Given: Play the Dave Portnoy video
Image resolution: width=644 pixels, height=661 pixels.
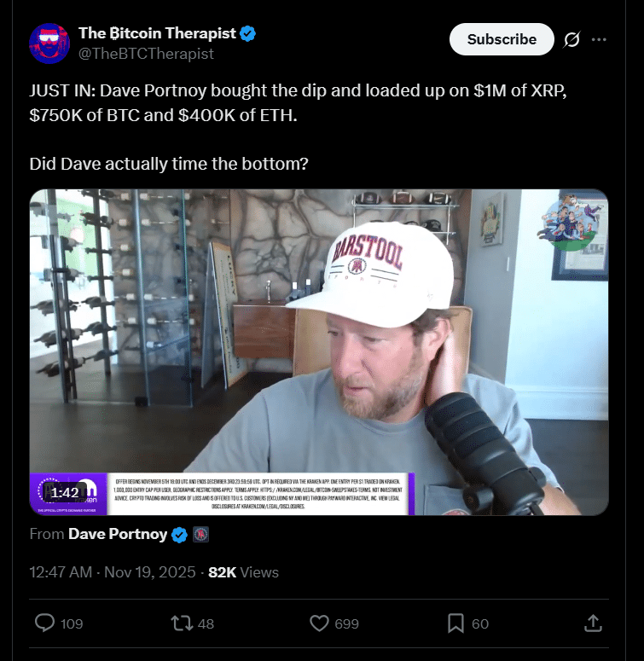Looking at the screenshot, I should click(x=319, y=351).
